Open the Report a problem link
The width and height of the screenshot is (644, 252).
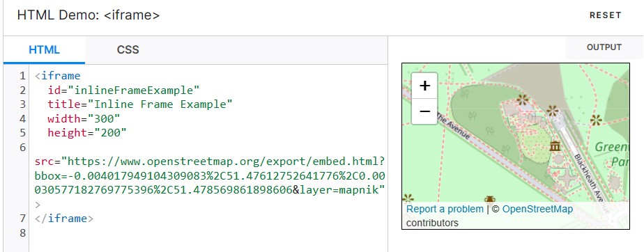(445, 209)
